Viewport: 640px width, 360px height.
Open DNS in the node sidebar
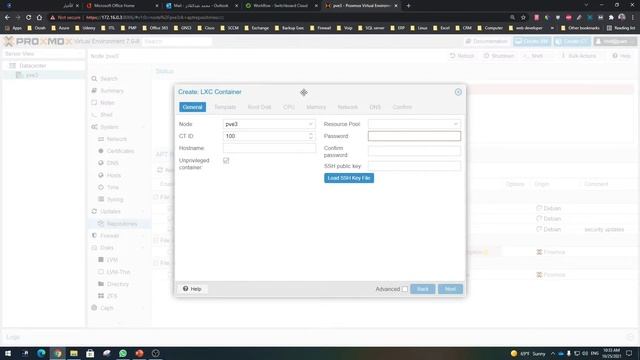coord(113,163)
